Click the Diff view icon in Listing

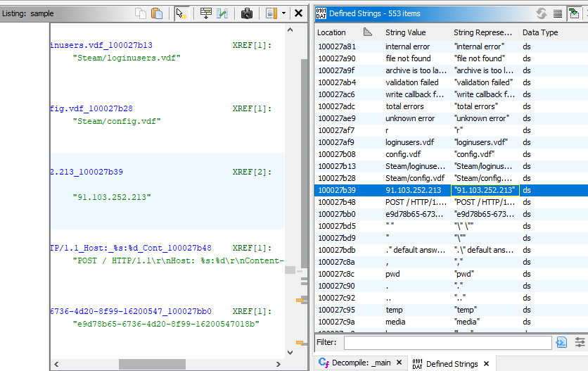(x=222, y=13)
